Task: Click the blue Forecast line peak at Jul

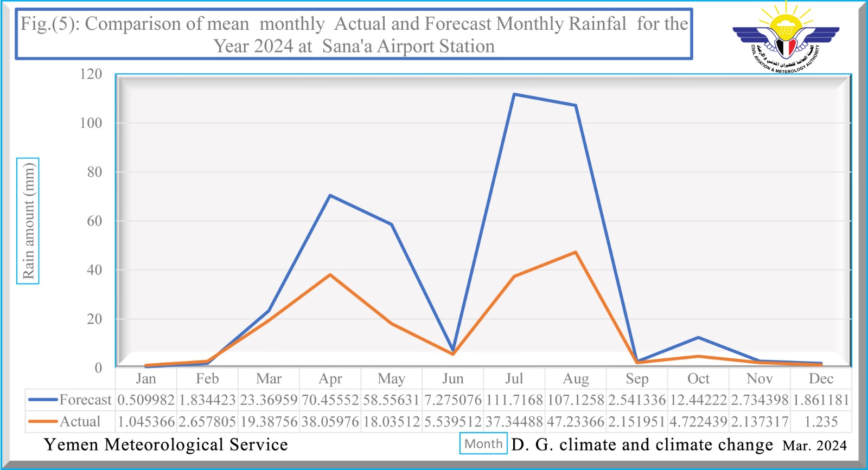Action: [x=514, y=94]
